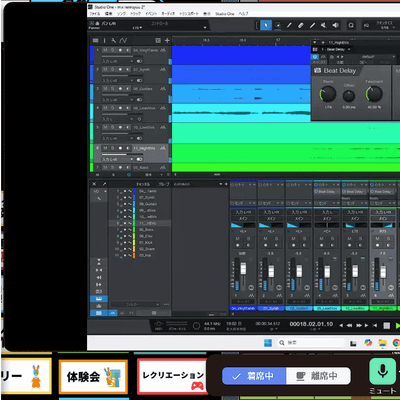Click the wrench icon above track headers
The height and width of the screenshot is (400, 400).
(113, 40)
